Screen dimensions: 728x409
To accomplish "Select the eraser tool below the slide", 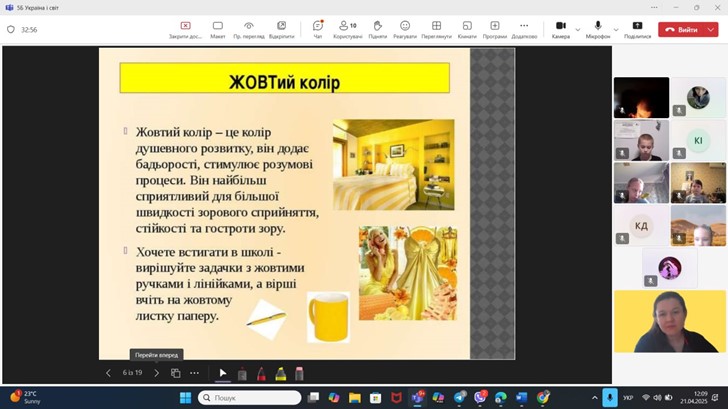I will (x=299, y=373).
